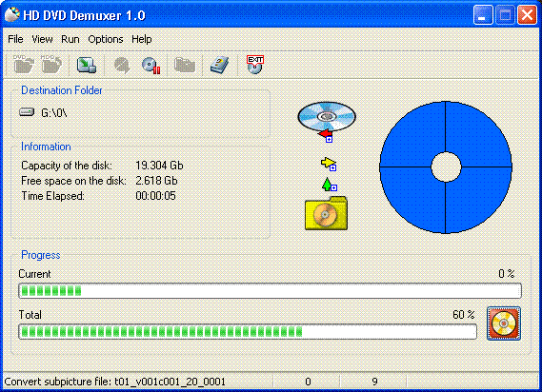
Task: Click the Convert subpicture file status text
Action: (114, 382)
